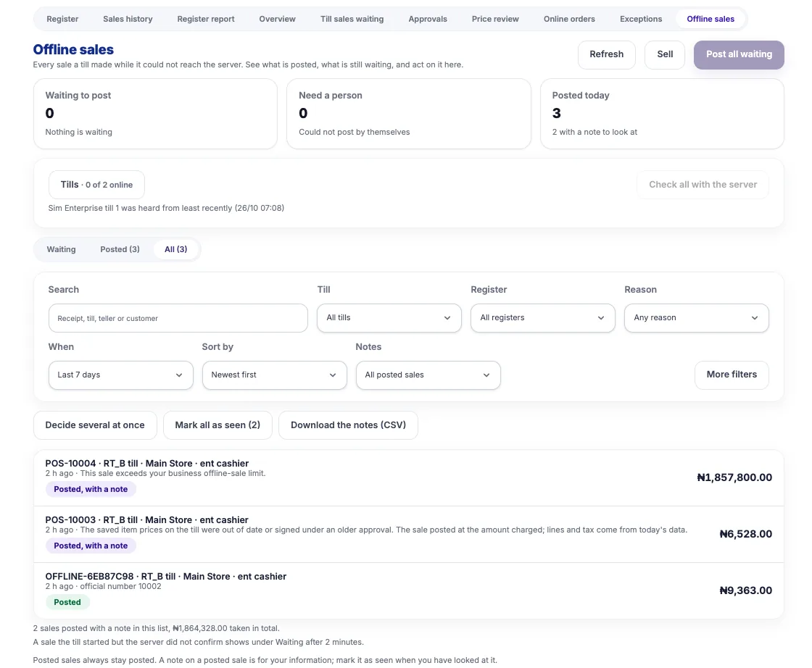Click the ₦1,857,800.00 amount
The height and width of the screenshot is (668, 812).
click(x=734, y=477)
